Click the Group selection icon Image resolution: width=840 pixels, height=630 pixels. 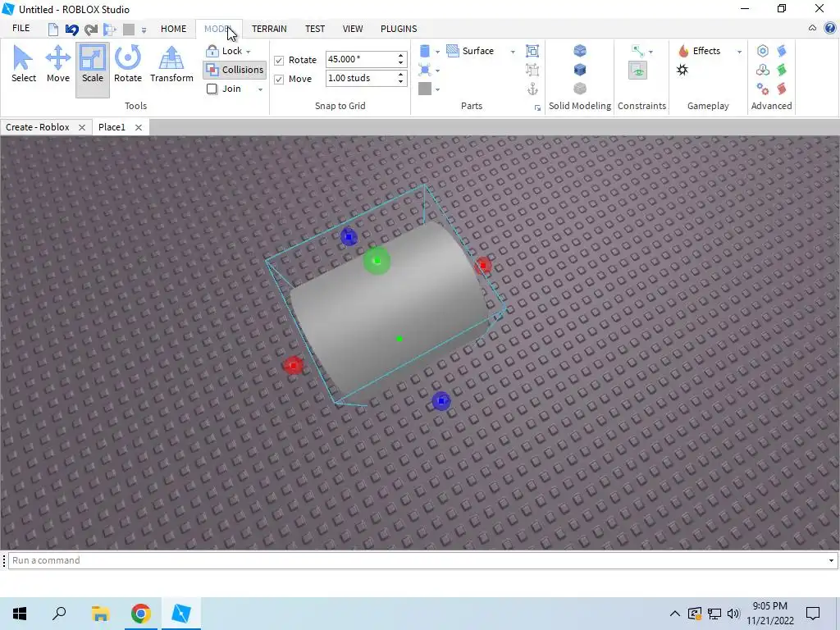click(532, 51)
